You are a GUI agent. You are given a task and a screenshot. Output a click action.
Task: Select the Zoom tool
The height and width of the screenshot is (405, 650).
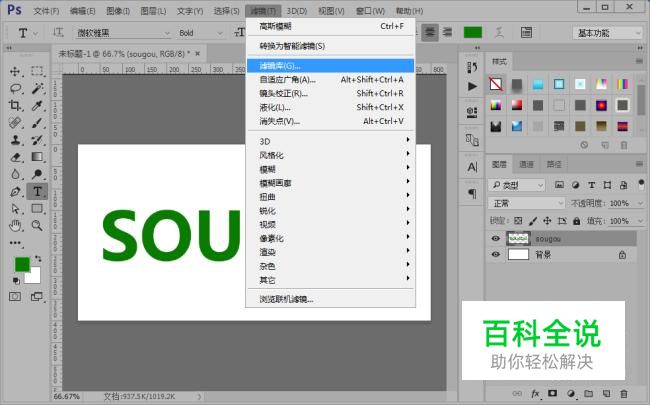(x=37, y=226)
